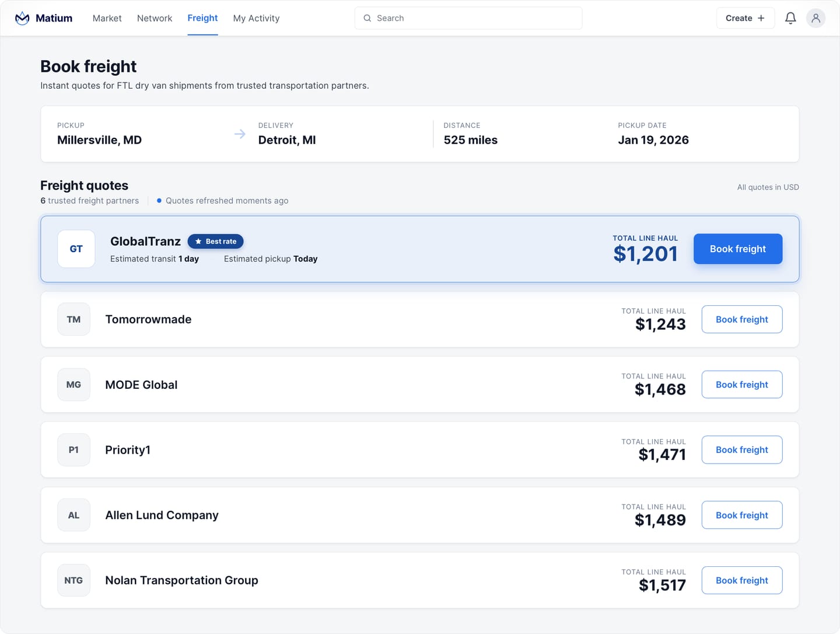Click the Best rate star badge

[215, 241]
